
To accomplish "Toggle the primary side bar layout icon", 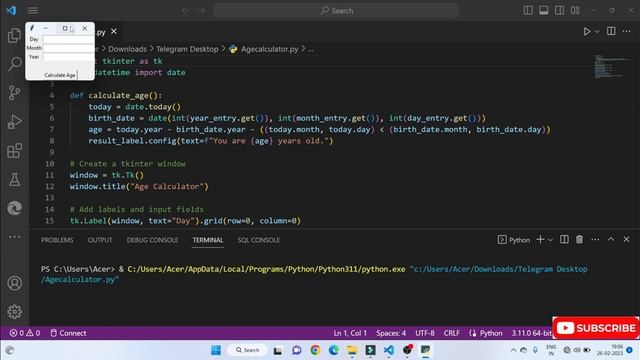I will point(528,11).
